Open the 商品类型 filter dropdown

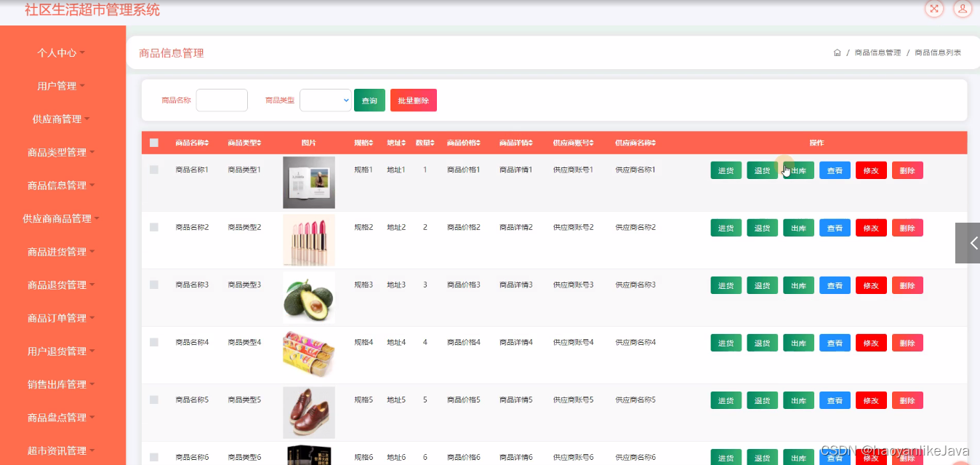tap(325, 100)
